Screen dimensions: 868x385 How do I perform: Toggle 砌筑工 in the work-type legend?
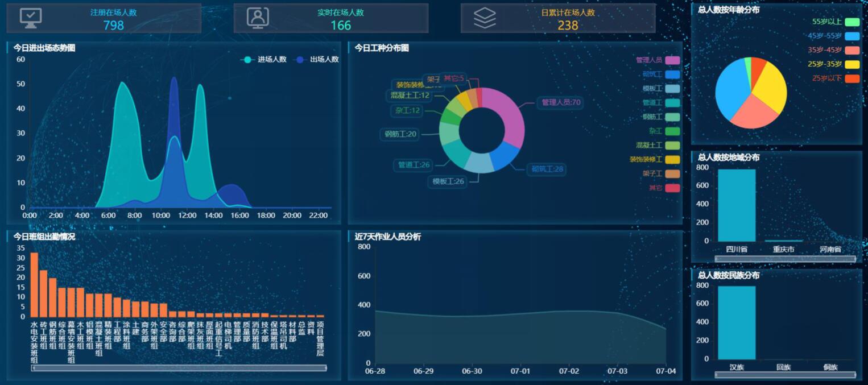661,74
